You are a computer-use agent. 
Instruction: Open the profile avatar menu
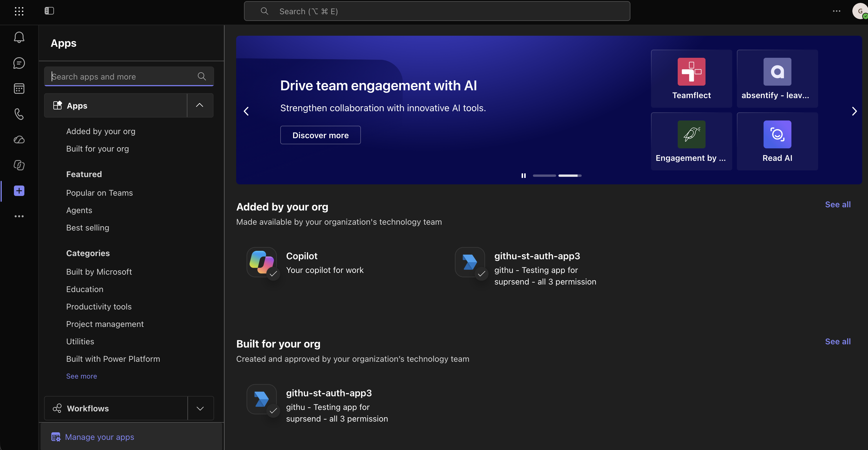click(860, 11)
